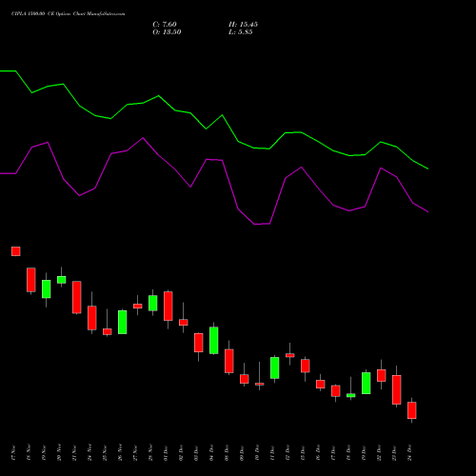Click the 10 Dec date label

pyautogui.click(x=257, y=453)
